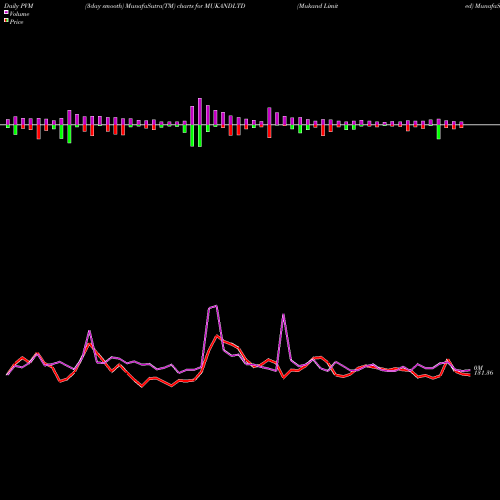Click the '0M' volume value label
500x500 pixels.
[x=478, y=368]
